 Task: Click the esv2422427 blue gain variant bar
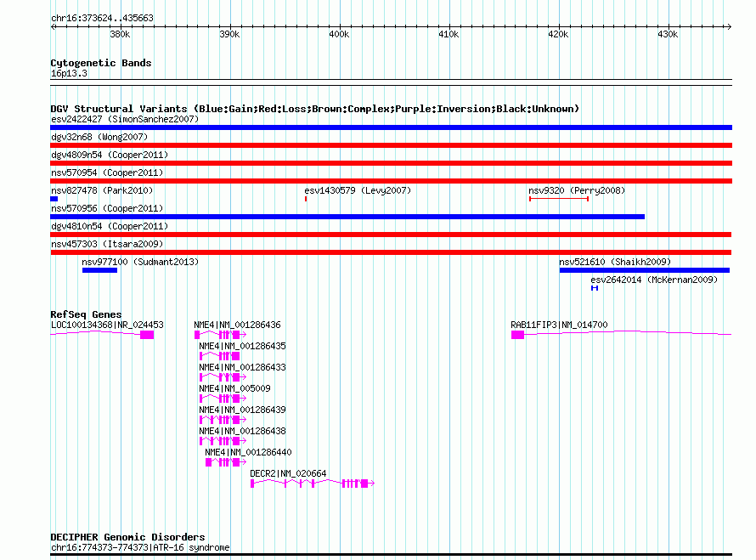pyautogui.click(x=391, y=127)
